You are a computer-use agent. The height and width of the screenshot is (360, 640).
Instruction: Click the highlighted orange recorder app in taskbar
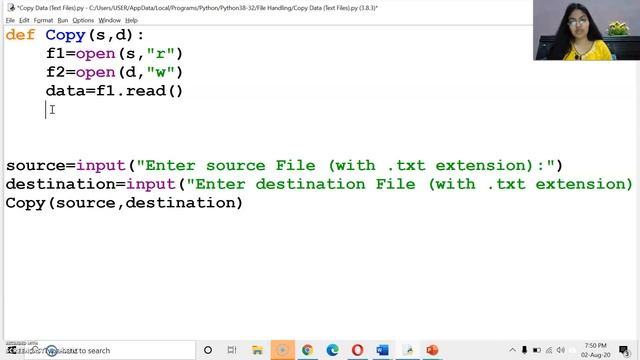(282, 350)
